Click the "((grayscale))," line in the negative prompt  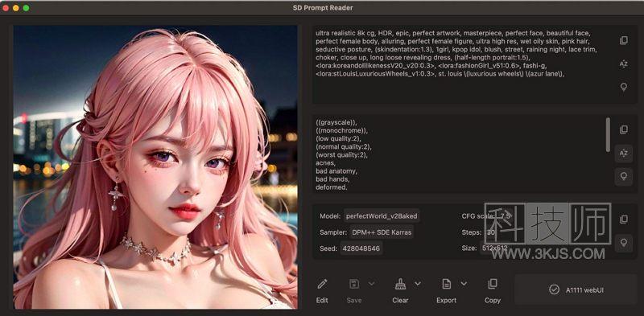tap(336, 122)
